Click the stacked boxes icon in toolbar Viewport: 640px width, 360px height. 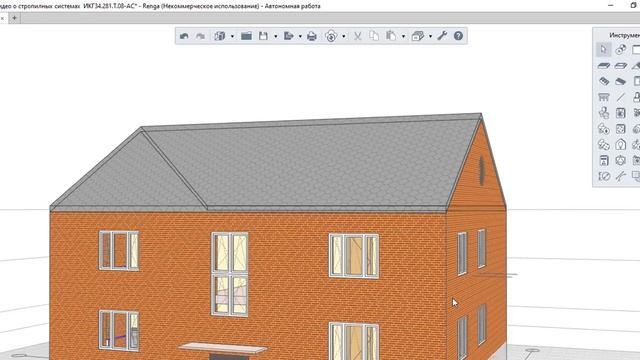418,36
